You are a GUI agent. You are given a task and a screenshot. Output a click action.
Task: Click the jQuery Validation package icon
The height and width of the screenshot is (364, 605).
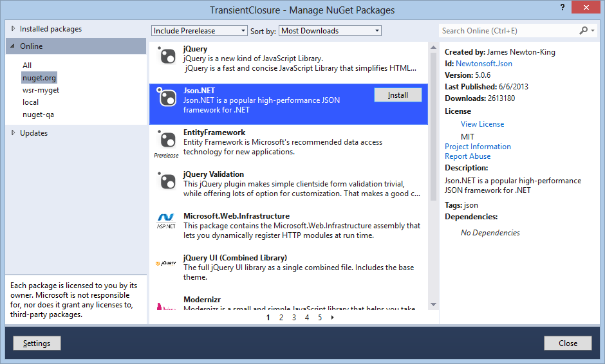pyautogui.click(x=167, y=182)
